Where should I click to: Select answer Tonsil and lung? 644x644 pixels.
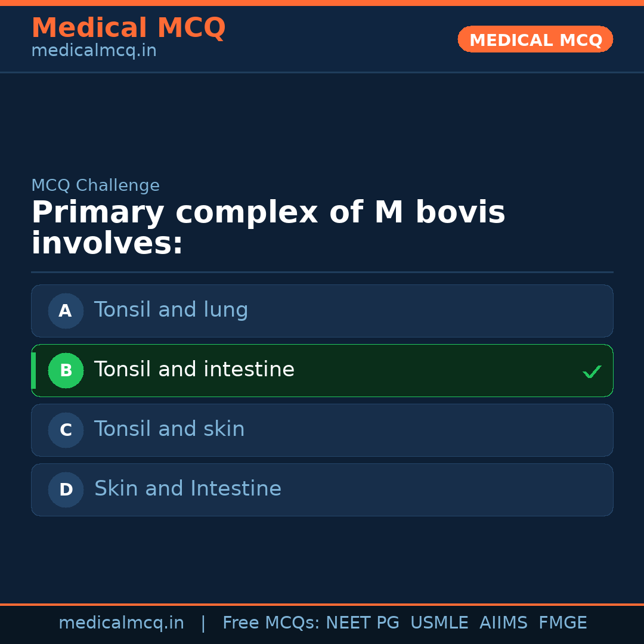(171, 310)
